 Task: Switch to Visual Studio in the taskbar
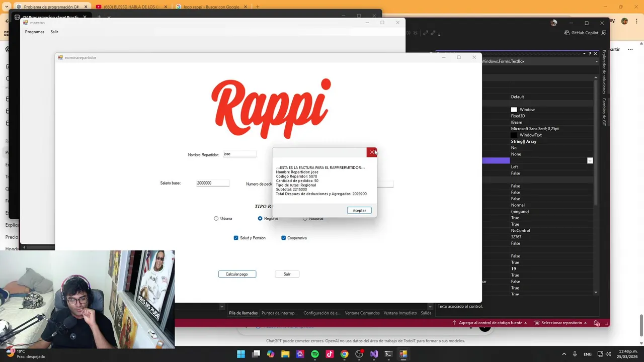point(374,354)
